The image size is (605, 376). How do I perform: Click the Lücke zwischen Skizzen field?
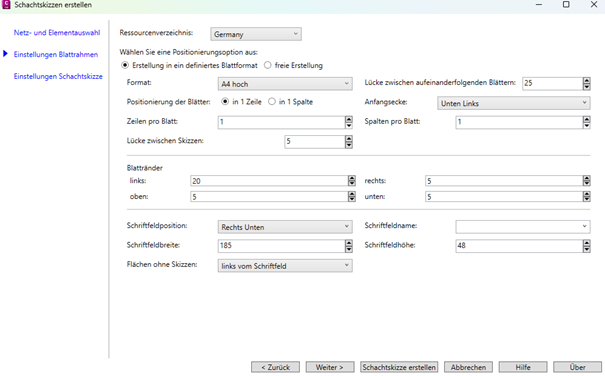315,142
